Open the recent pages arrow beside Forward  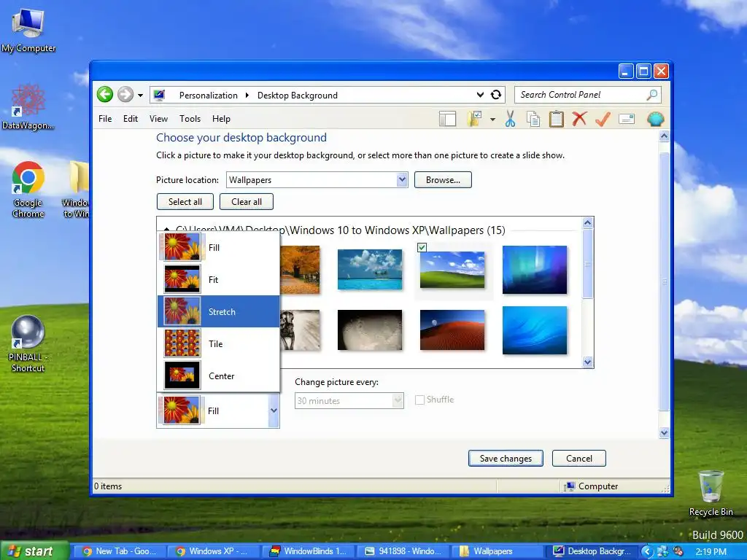coord(140,95)
